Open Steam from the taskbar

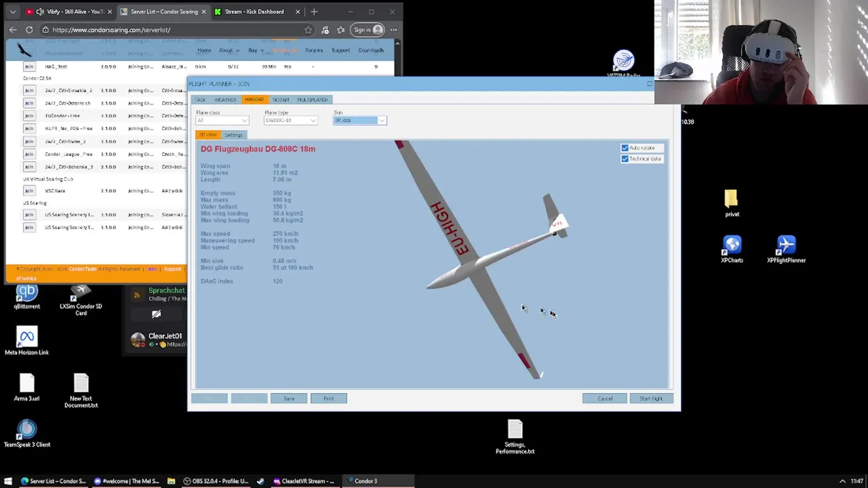260,481
